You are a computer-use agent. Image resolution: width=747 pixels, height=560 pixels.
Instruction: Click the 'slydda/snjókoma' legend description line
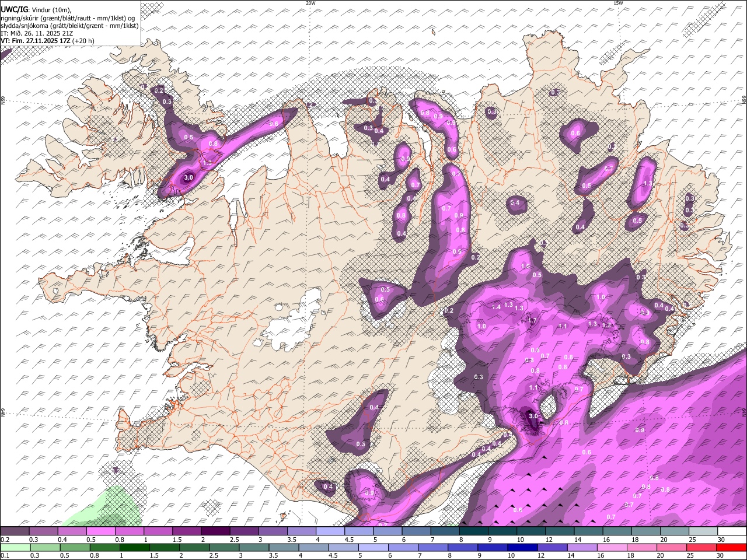coord(69,26)
